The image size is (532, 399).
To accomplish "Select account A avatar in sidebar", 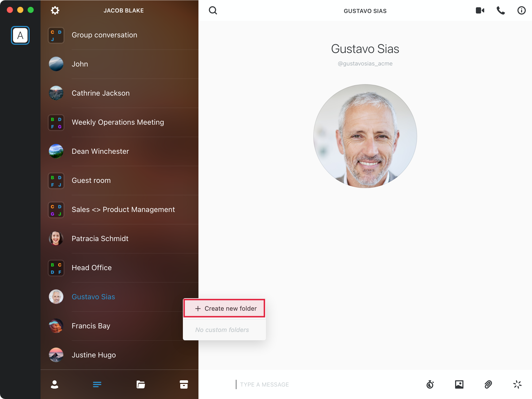I will (x=20, y=35).
